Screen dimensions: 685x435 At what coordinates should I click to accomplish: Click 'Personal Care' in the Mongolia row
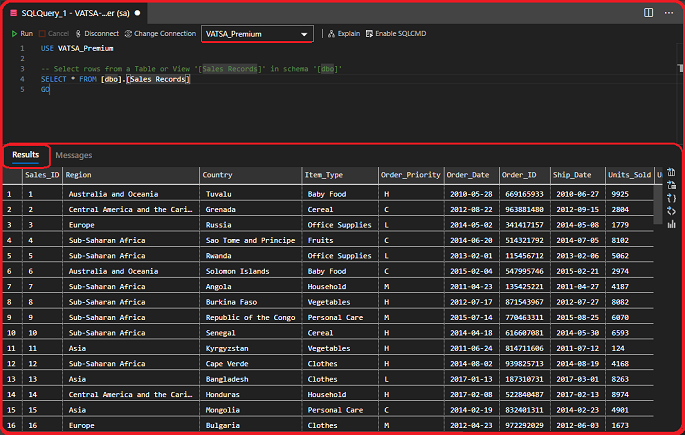pyautogui.click(x=340, y=410)
